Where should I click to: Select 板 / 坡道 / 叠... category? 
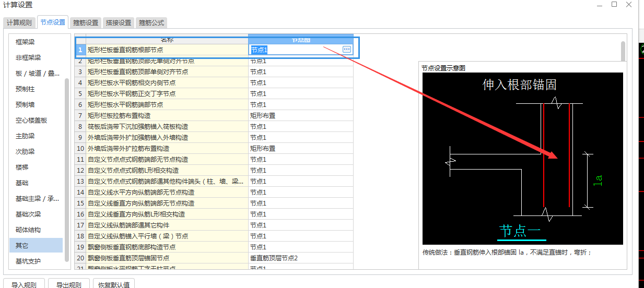coord(37,73)
